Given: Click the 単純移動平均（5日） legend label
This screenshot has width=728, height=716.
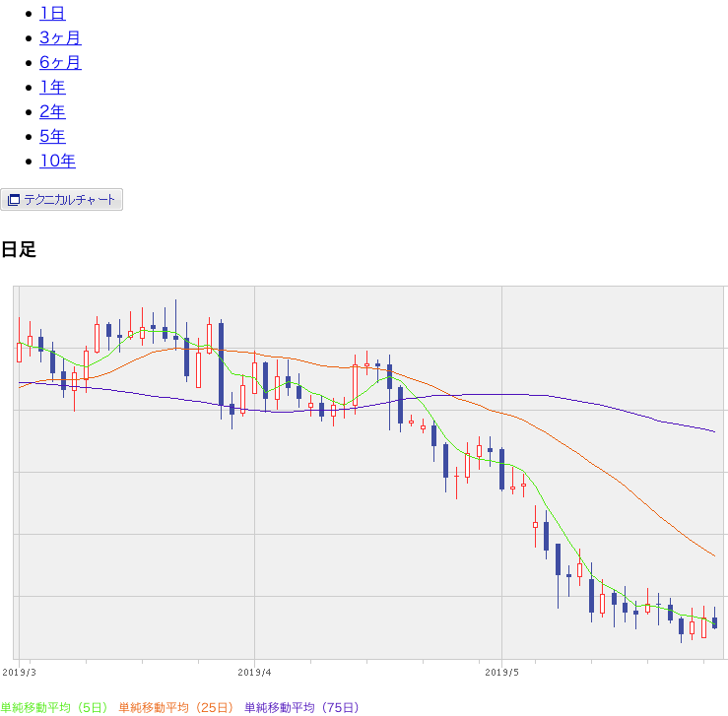Looking at the screenshot, I should click(x=54, y=708).
